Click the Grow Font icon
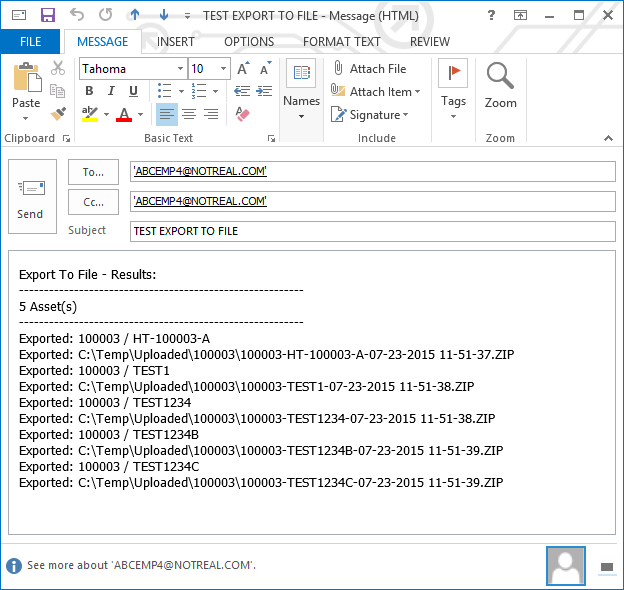 click(243, 69)
